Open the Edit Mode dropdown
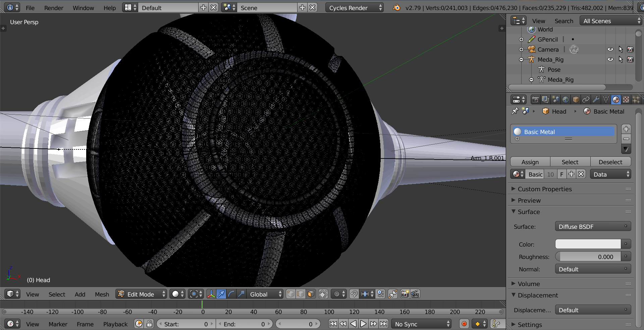 141,294
